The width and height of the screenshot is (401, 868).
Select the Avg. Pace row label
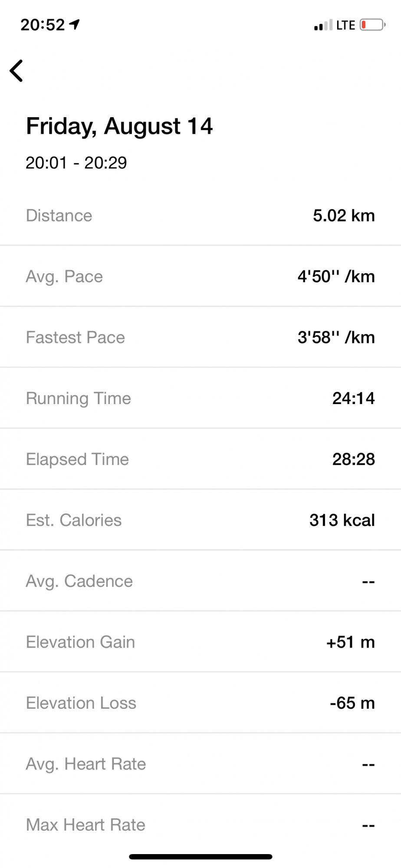64,276
